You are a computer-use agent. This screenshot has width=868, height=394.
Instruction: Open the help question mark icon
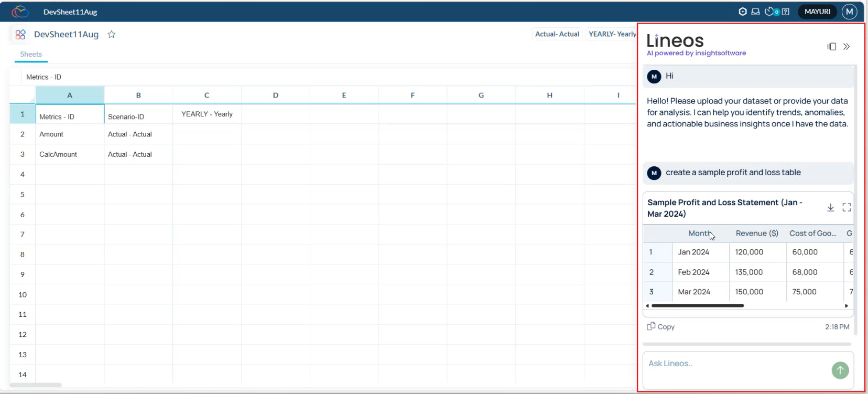(x=785, y=12)
